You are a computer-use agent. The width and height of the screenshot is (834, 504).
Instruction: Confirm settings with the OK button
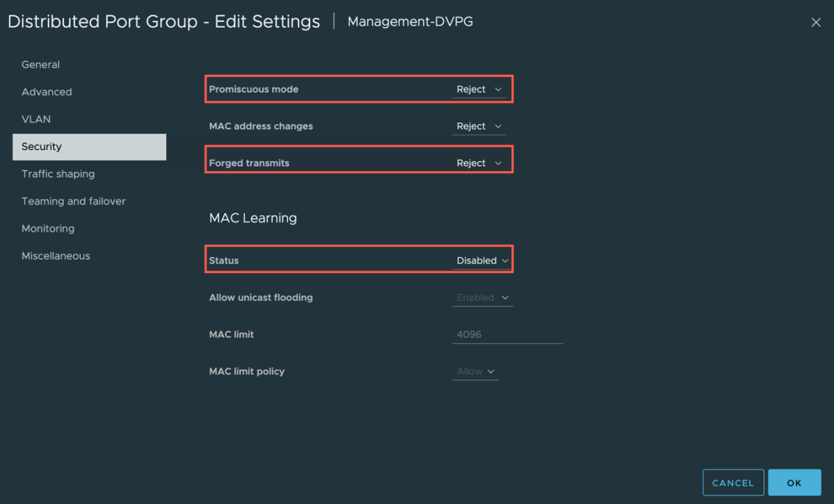[x=794, y=482]
